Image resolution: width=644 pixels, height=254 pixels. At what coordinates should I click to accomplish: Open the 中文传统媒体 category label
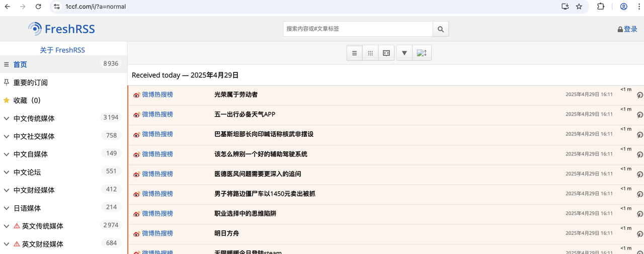point(34,119)
